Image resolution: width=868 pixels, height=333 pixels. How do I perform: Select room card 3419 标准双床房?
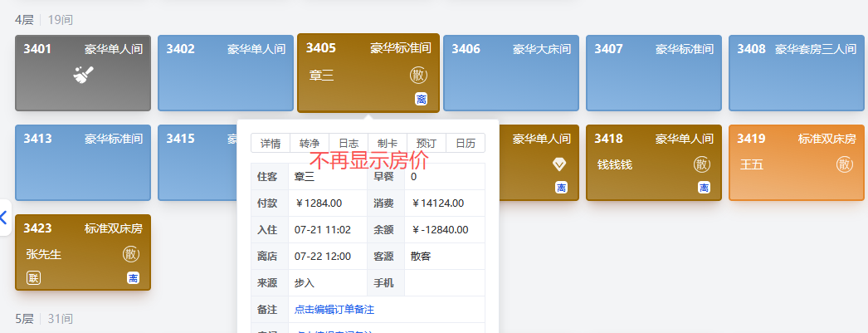tap(797, 163)
